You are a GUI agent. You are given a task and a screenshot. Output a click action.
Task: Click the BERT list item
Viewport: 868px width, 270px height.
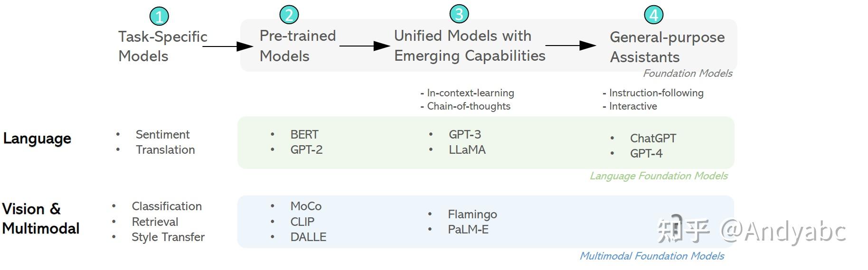coord(304,134)
